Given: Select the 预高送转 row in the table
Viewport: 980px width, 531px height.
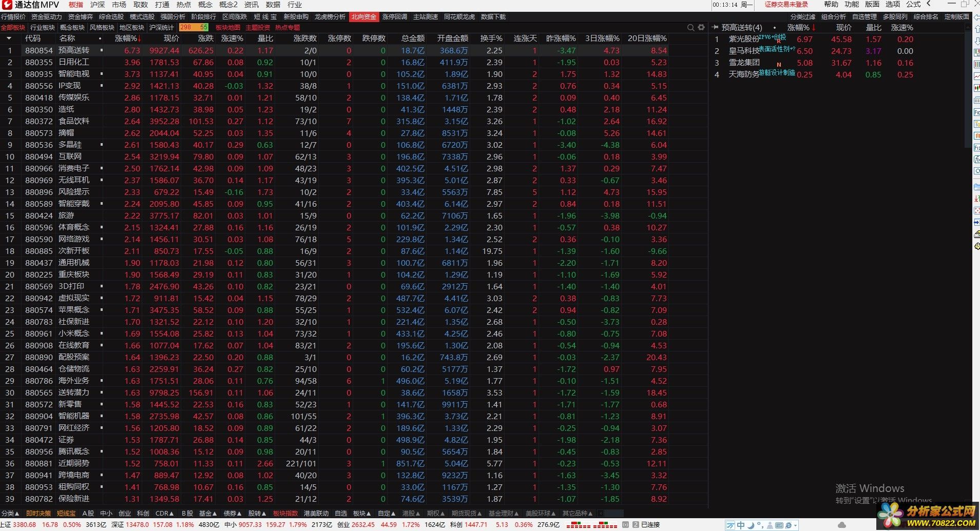Looking at the screenshot, I should [354, 50].
